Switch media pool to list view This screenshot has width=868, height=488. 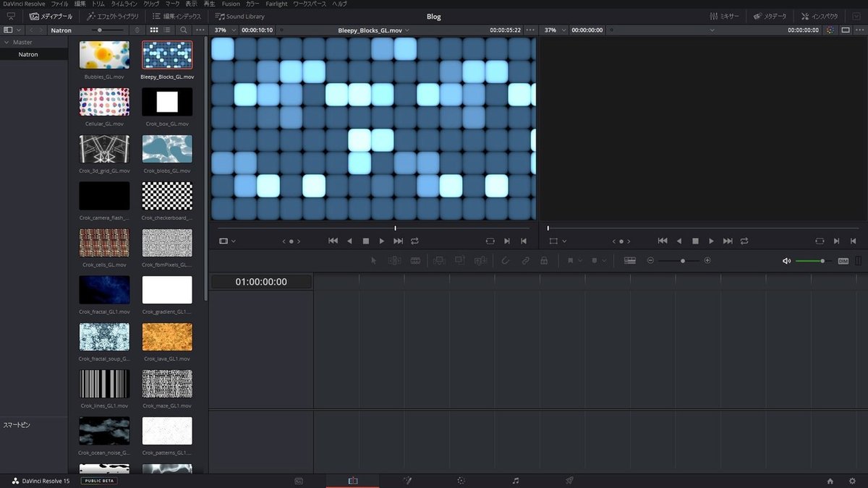(167, 30)
